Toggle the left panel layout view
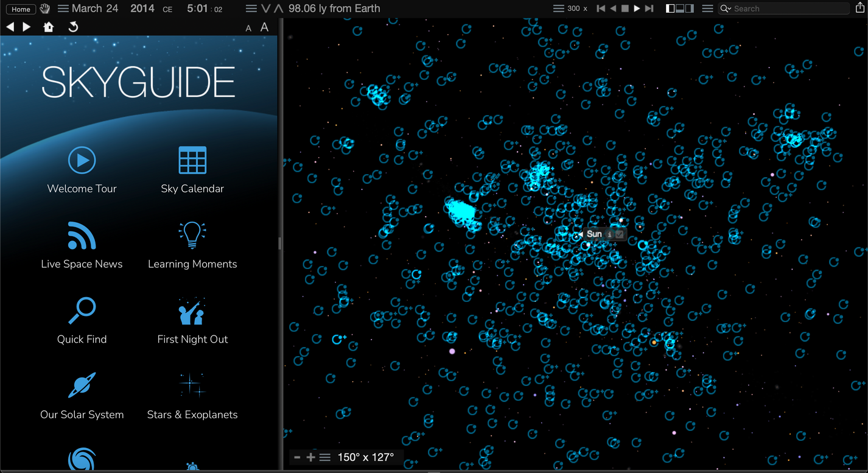 670,8
